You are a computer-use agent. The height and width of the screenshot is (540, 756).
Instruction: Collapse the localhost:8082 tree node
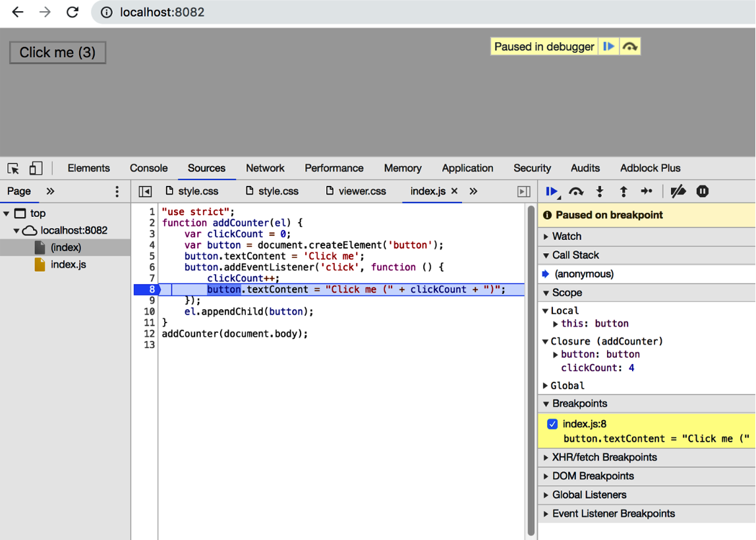tap(16, 231)
